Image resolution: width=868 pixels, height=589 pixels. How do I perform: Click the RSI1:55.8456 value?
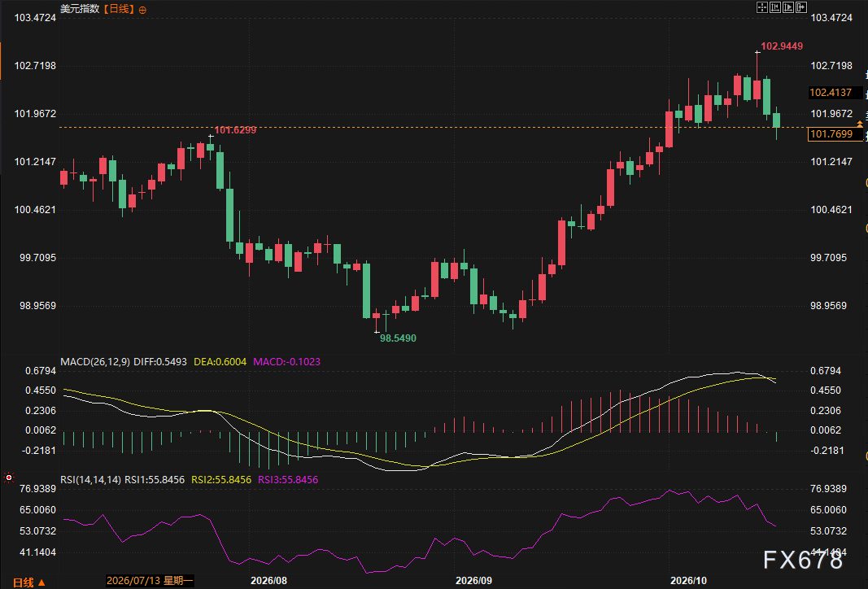155,480
